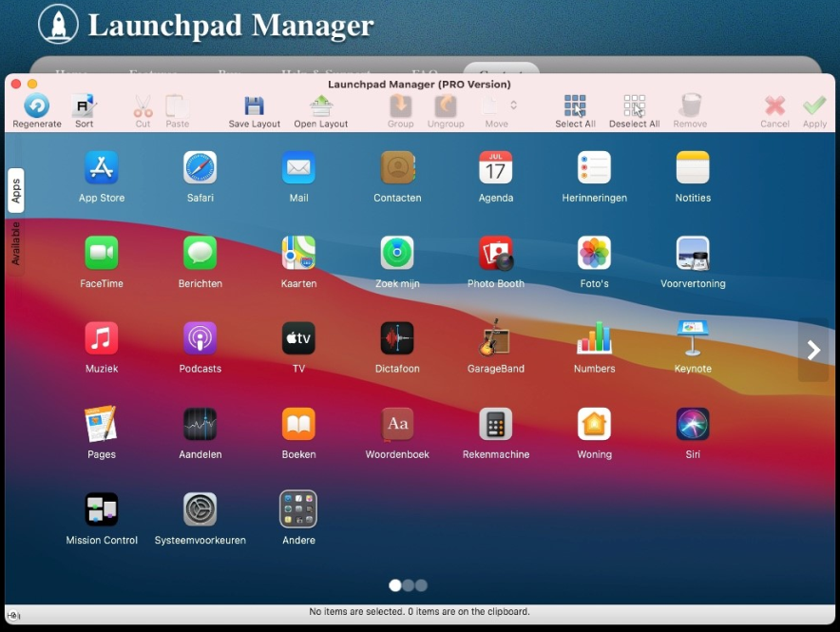This screenshot has width=840, height=632.
Task: Select the Zoek mijn icon
Action: tap(397, 253)
